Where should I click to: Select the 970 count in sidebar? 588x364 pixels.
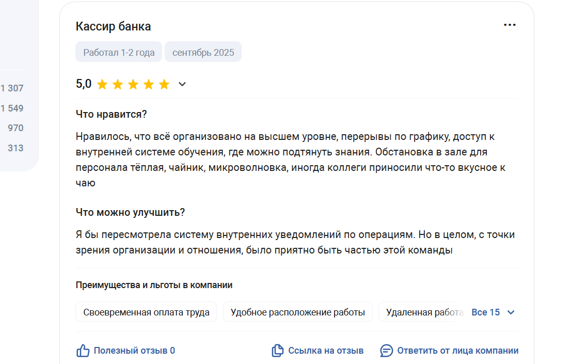tap(15, 128)
